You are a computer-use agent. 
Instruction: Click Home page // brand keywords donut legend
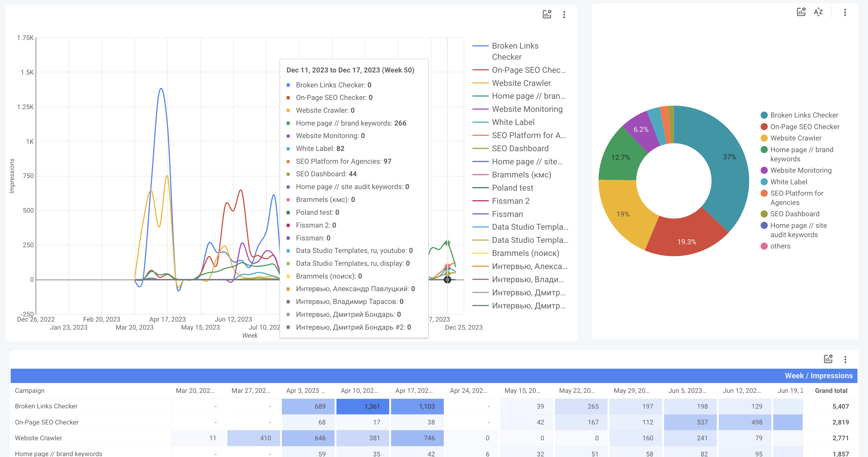(797, 154)
